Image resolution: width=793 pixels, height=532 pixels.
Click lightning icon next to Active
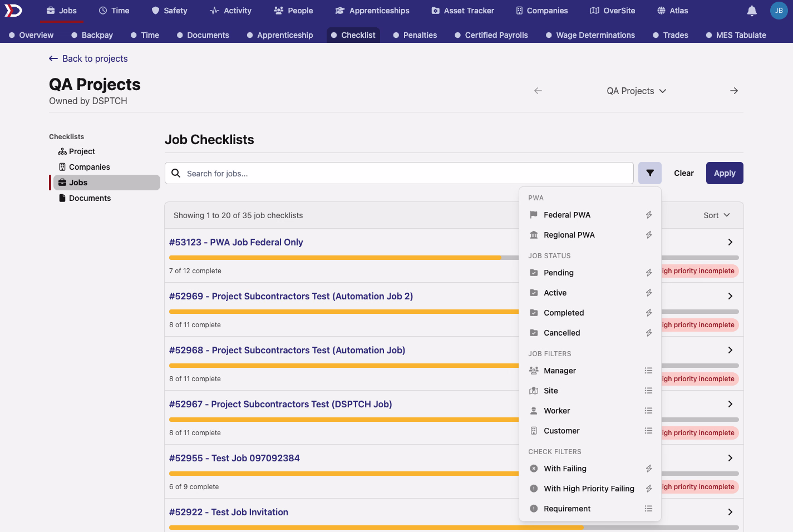click(x=648, y=293)
